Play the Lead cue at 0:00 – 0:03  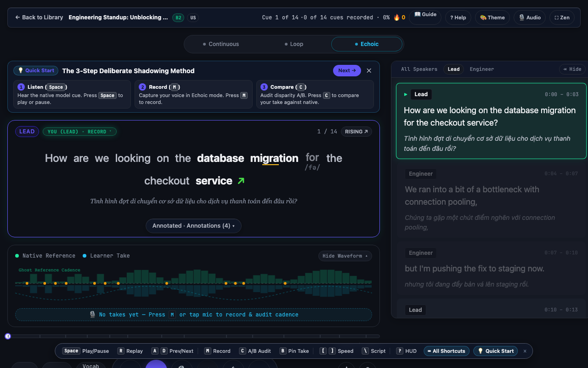point(491,121)
